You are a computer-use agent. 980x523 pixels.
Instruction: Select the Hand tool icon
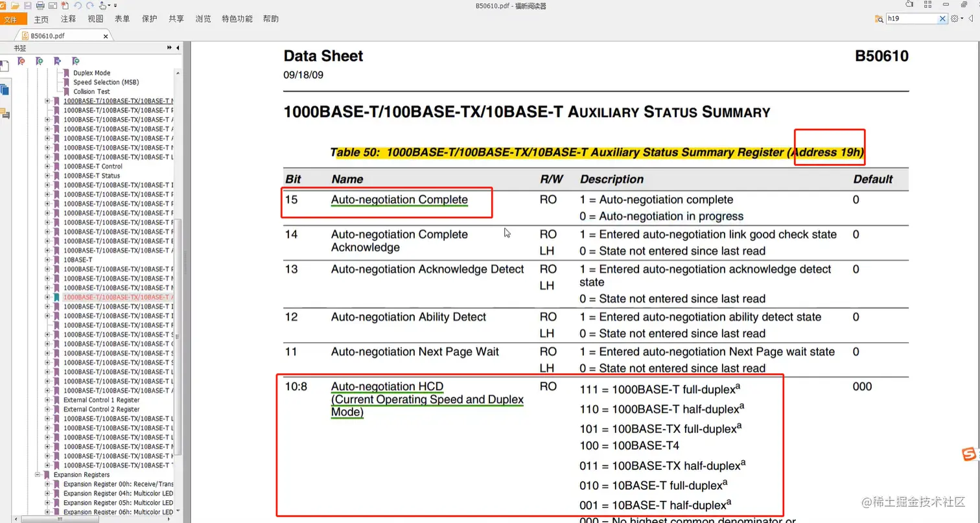[x=102, y=5]
